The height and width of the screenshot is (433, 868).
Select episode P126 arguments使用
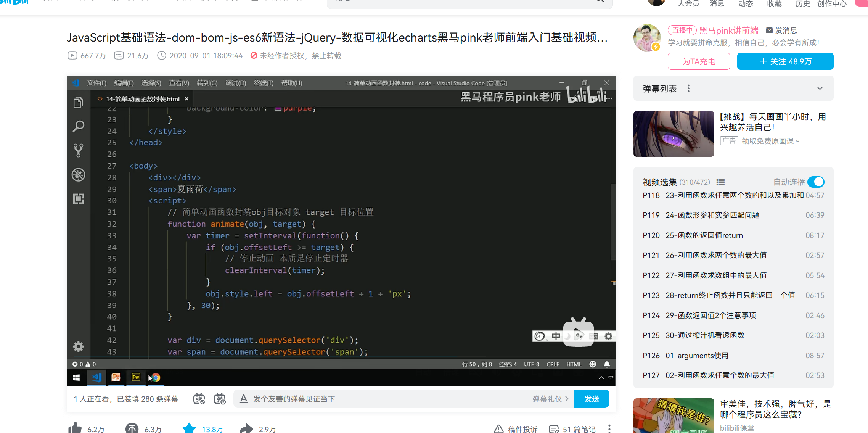tap(697, 356)
